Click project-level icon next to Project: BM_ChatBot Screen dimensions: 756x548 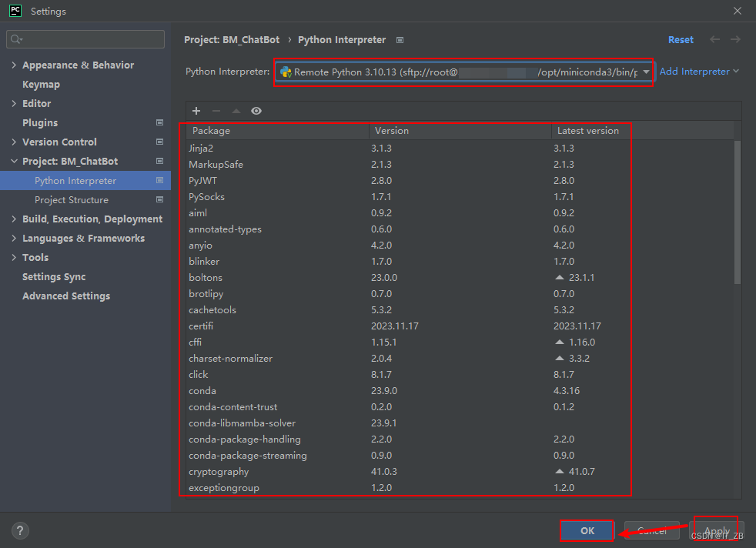tap(159, 162)
